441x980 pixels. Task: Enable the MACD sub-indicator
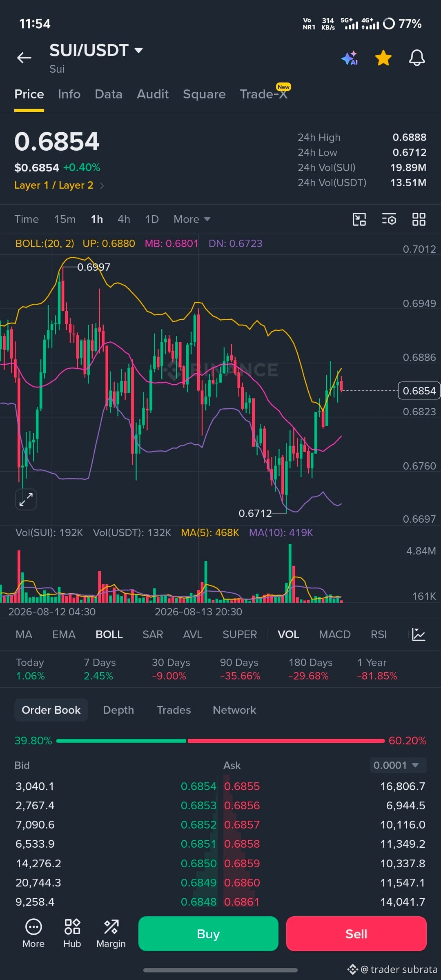tap(335, 635)
